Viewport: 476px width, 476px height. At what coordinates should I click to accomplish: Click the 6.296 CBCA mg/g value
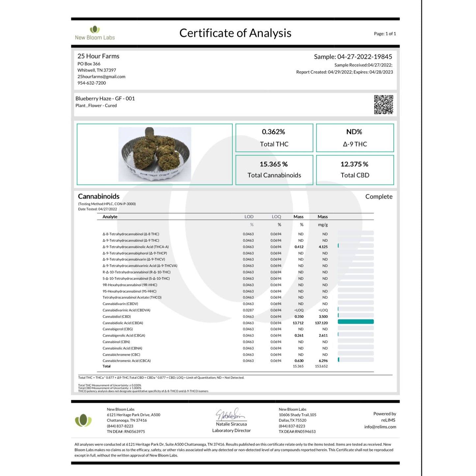pos(323,361)
